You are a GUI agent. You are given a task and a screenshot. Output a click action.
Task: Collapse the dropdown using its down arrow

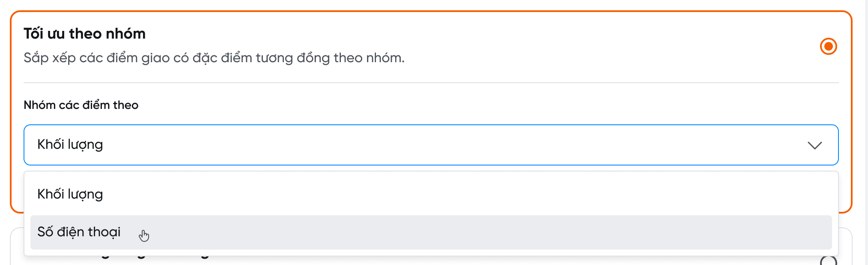pyautogui.click(x=814, y=145)
